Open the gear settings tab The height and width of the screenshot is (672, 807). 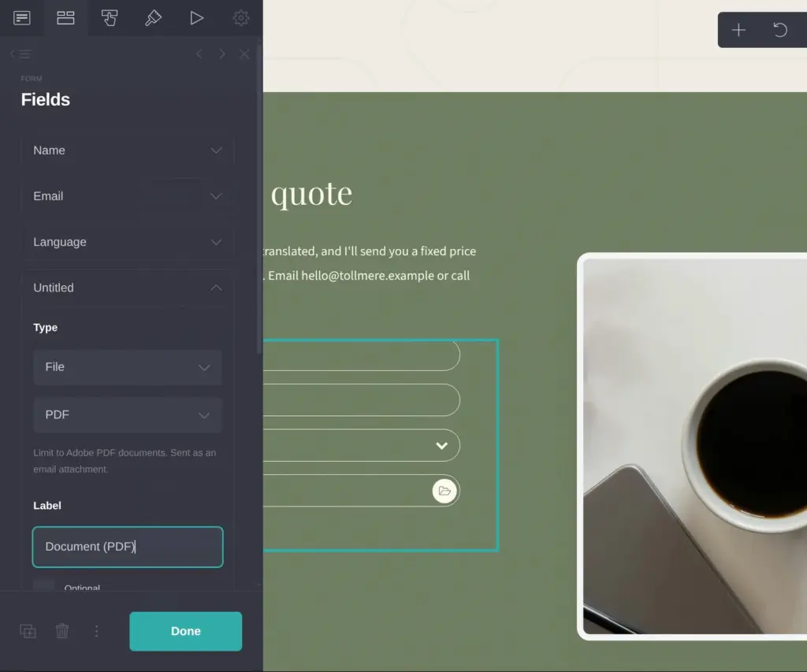pos(240,18)
